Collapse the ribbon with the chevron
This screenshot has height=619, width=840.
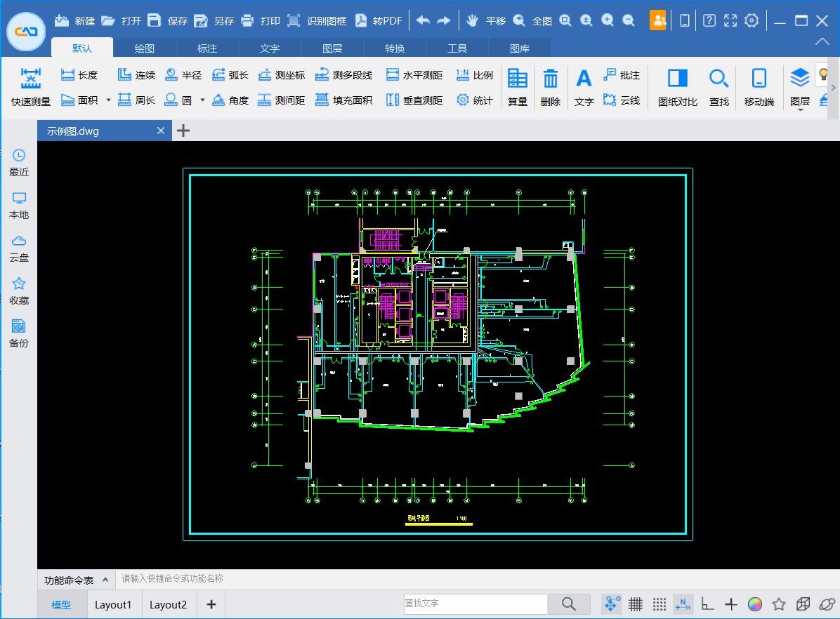822,42
